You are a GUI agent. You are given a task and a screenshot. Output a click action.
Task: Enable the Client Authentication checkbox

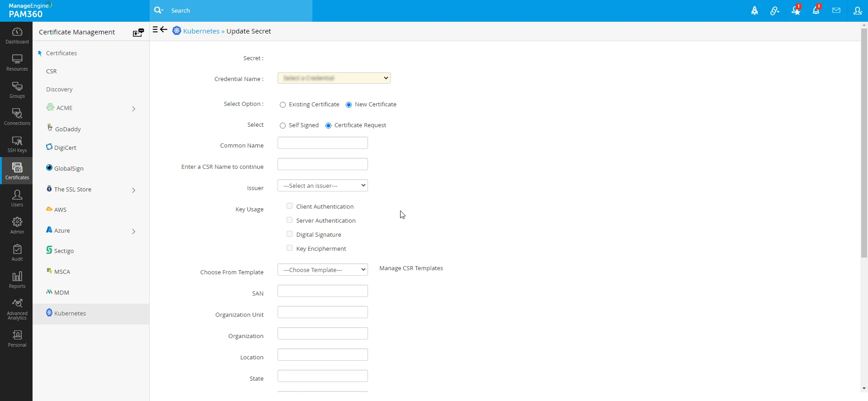(x=290, y=206)
